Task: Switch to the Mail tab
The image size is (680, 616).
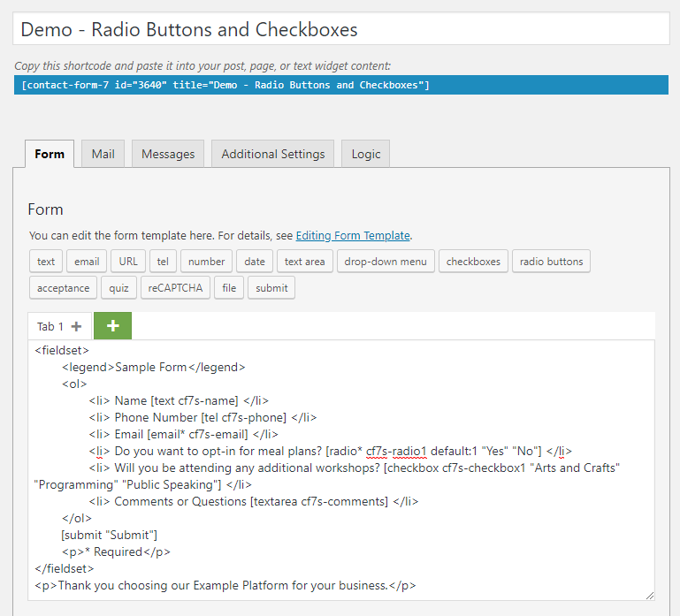Action: pyautogui.click(x=103, y=154)
